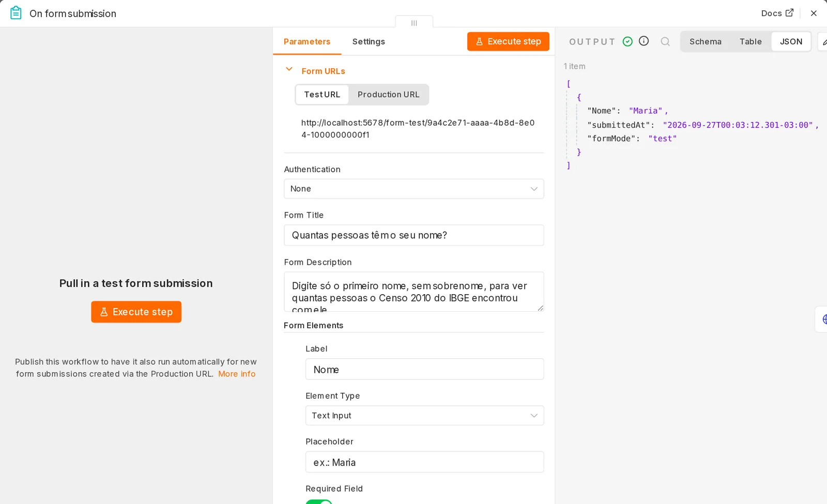Click the green output success check icon
The image size is (827, 504).
point(627,41)
